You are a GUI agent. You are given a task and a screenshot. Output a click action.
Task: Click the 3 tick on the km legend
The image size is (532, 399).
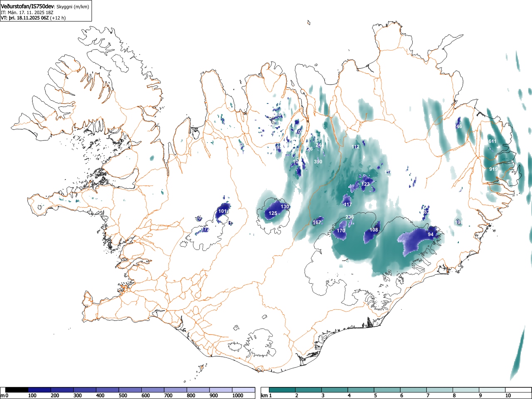click(323, 396)
